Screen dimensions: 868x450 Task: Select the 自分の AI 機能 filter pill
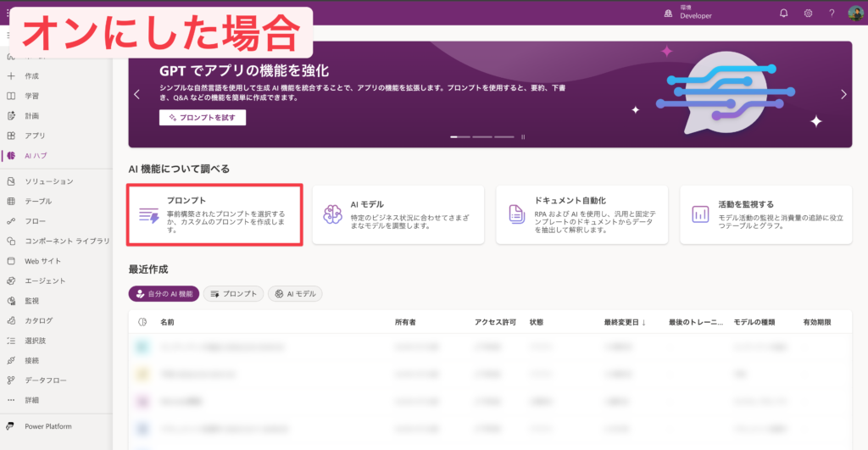coord(164,293)
